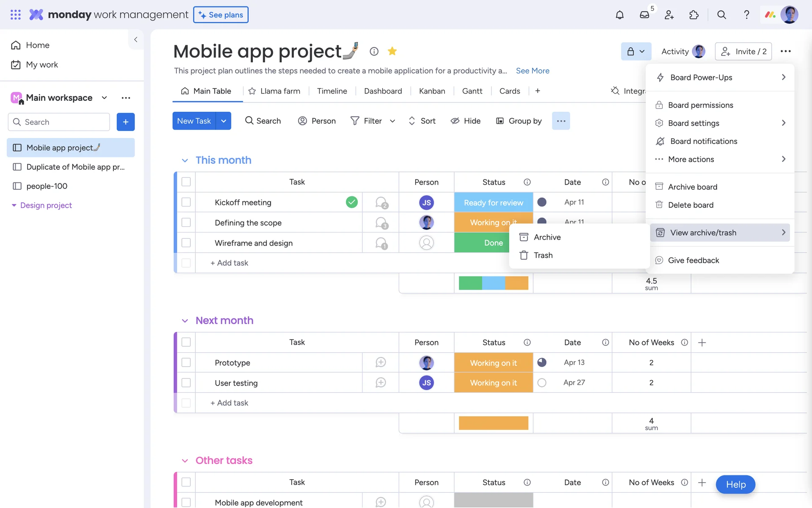Expand the Main workspace selector
Viewport: 812px width, 508px height.
[x=104, y=98]
